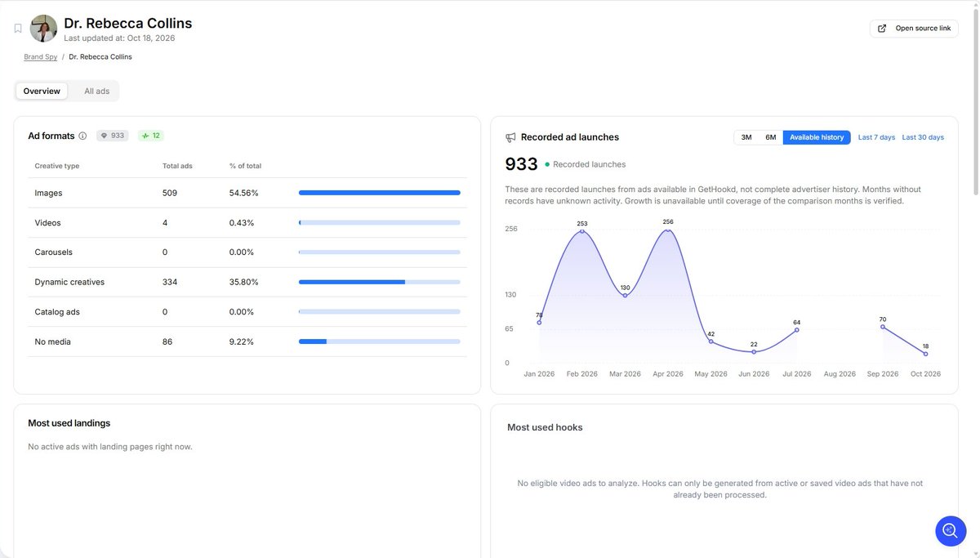980x558 pixels.
Task: Click the Open source link button
Action: coord(914,29)
